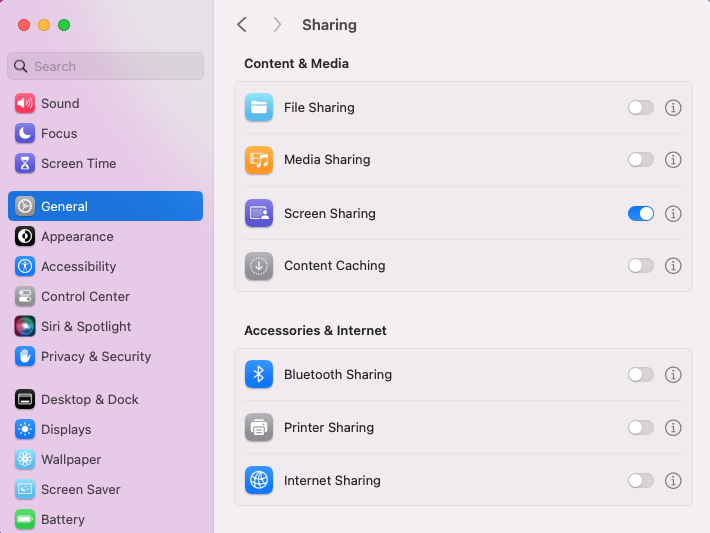Open File Sharing info button
Image resolution: width=710 pixels, height=533 pixels.
[673, 108]
